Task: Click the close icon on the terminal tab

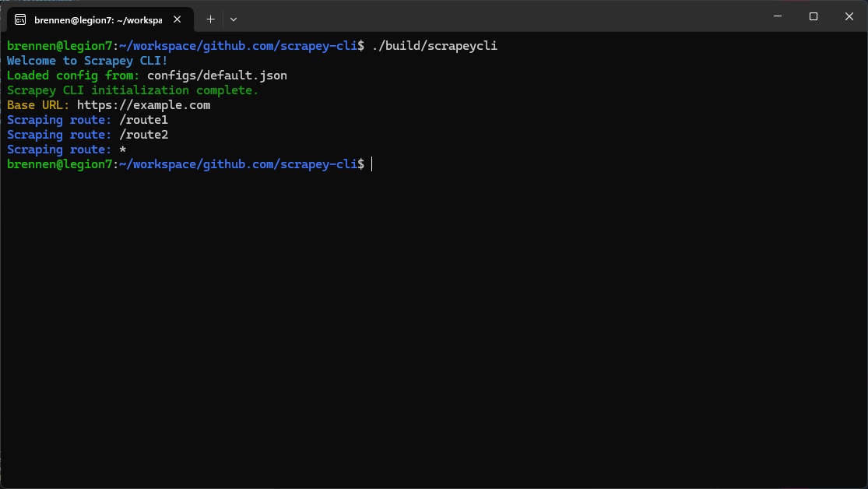Action: 177,19
